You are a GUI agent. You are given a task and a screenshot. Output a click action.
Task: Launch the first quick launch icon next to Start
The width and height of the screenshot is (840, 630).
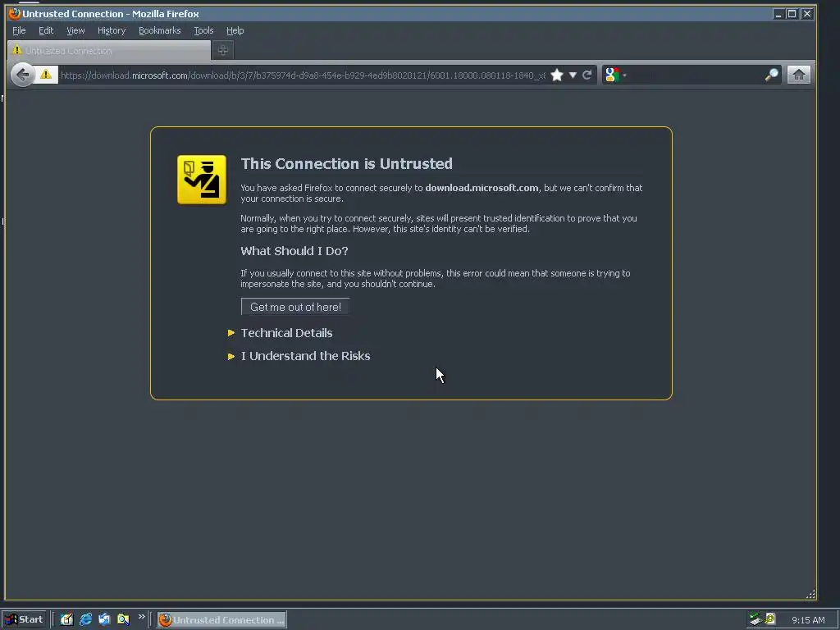66,619
